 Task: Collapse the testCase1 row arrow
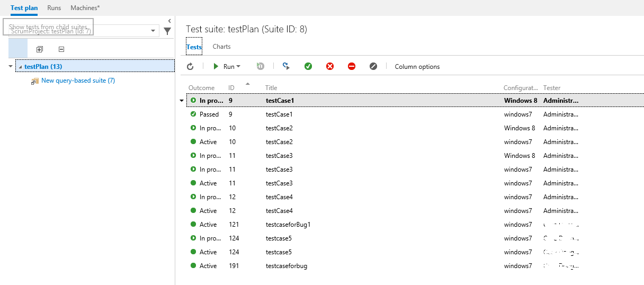coord(182,101)
